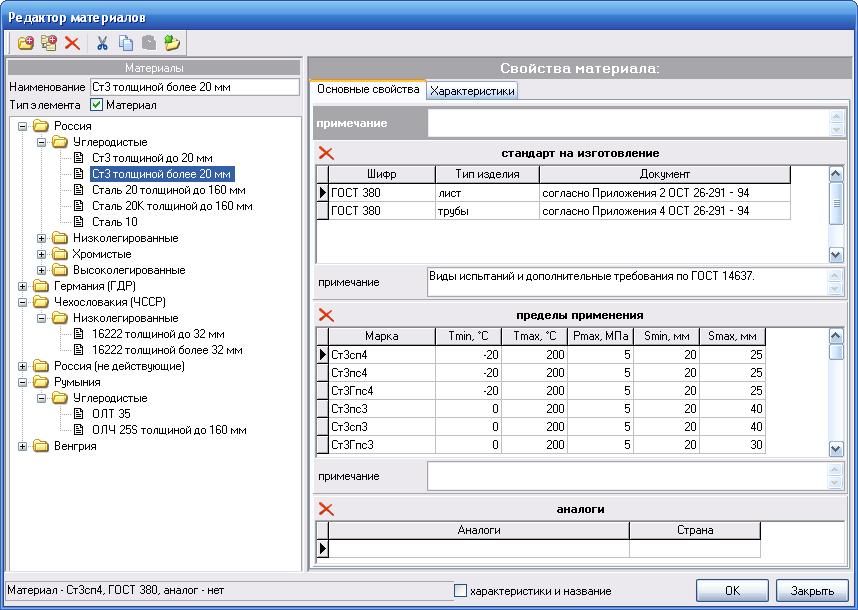This screenshot has height=610, width=858.
Task: Click the 'лист' cell in standards table
Action: [x=487, y=193]
